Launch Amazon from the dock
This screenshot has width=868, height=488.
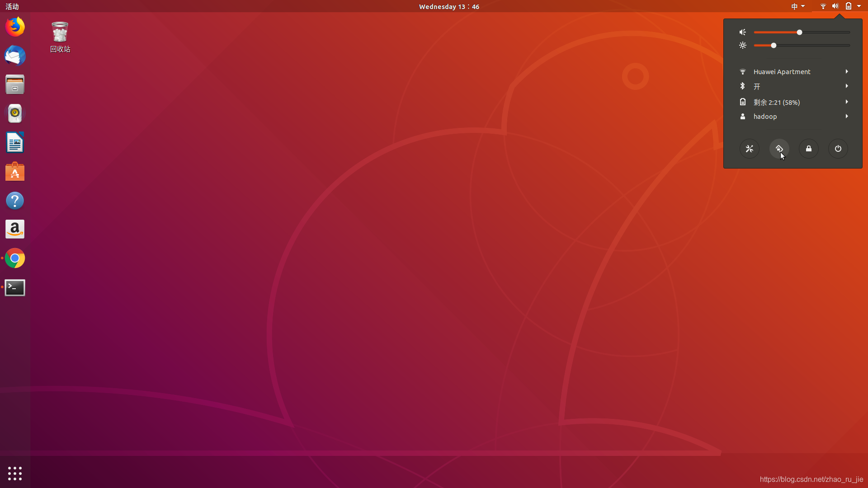click(15, 230)
